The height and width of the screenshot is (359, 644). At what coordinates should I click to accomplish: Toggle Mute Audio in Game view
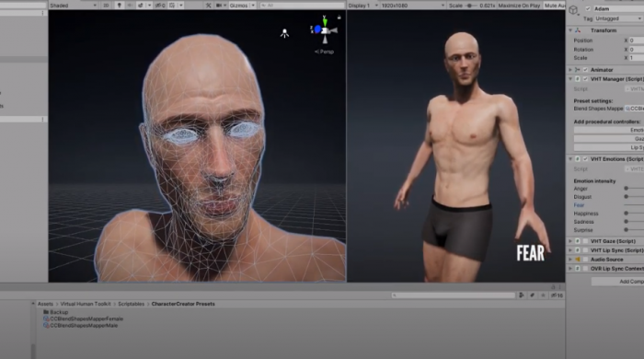click(x=554, y=6)
